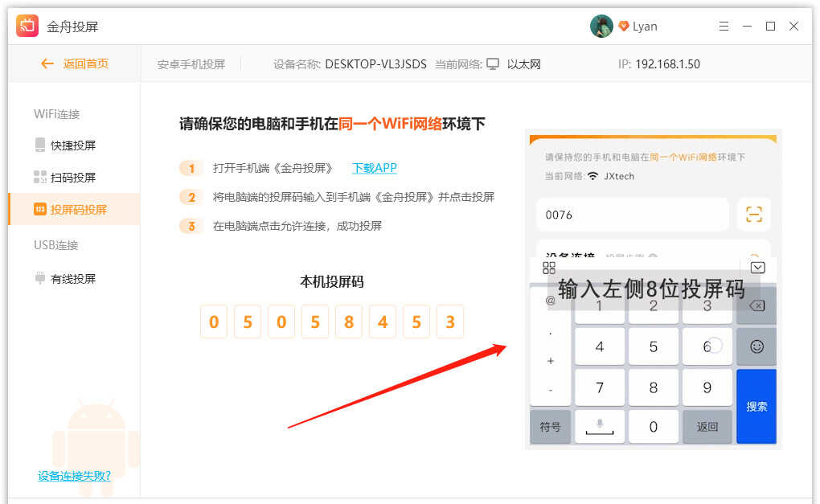Image resolution: width=820 pixels, height=504 pixels.
Task: Maximize the 金舟投屏 window
Action: (x=770, y=27)
